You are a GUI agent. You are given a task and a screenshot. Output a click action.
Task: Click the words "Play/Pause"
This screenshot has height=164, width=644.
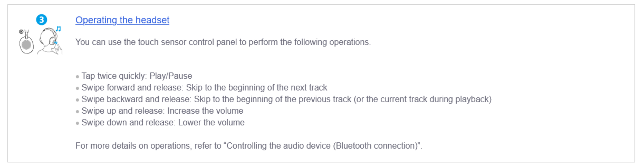[171, 76]
